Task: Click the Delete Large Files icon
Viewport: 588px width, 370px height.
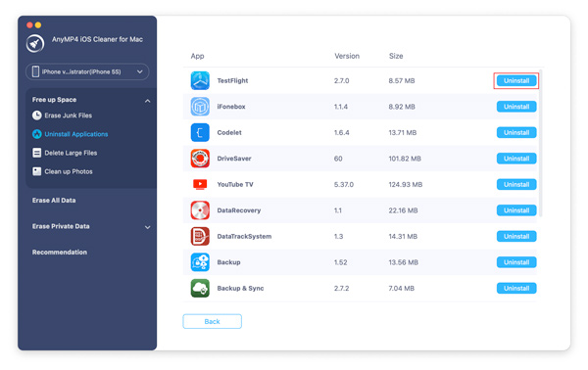Action: 37,153
